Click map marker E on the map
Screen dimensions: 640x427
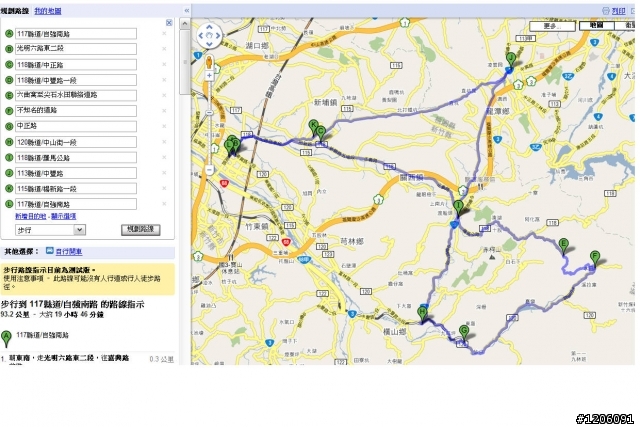564,247
